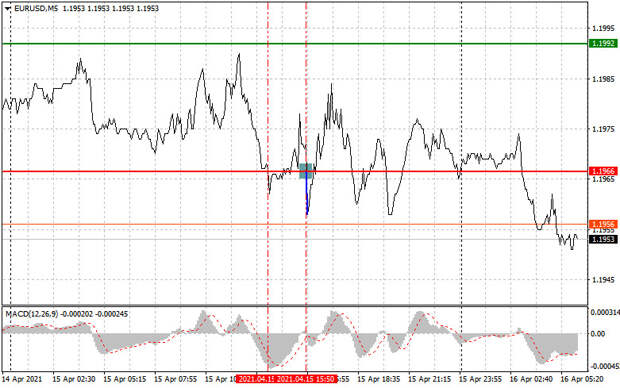The width and height of the screenshot is (620, 388).
Task: Select the red 1.1966 price level label
Action: pyautogui.click(x=603, y=171)
